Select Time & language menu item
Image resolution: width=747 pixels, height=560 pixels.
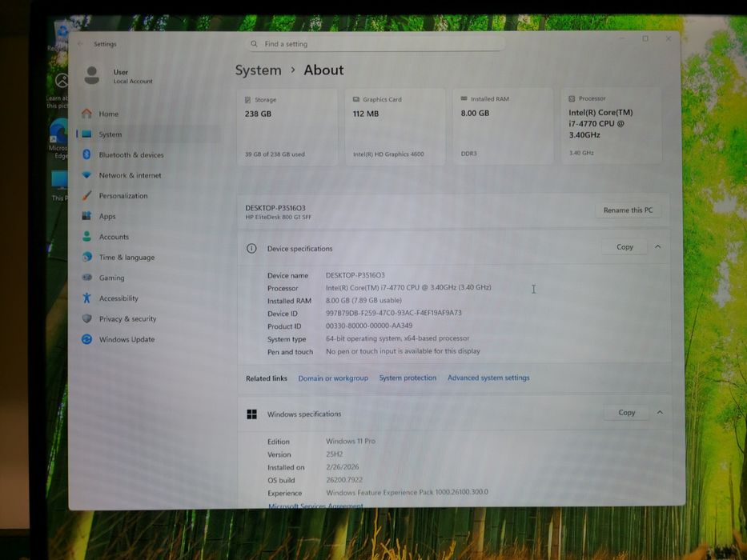[149, 257]
